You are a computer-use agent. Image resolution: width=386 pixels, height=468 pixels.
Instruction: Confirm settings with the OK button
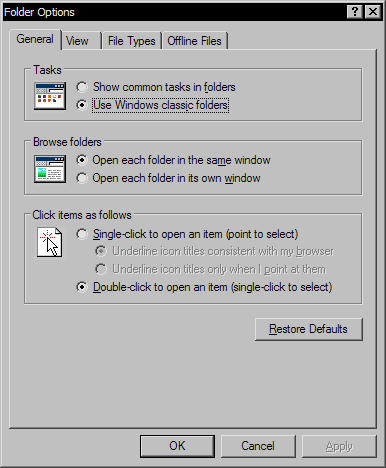pyautogui.click(x=177, y=446)
